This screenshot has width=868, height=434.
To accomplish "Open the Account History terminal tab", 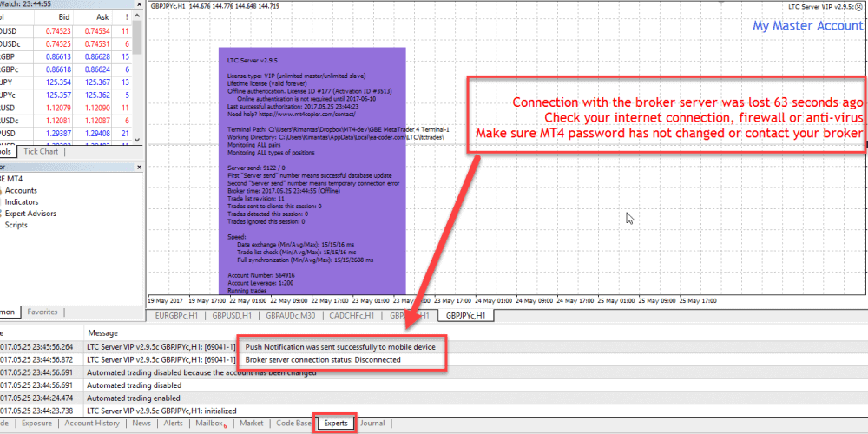I will point(92,424).
